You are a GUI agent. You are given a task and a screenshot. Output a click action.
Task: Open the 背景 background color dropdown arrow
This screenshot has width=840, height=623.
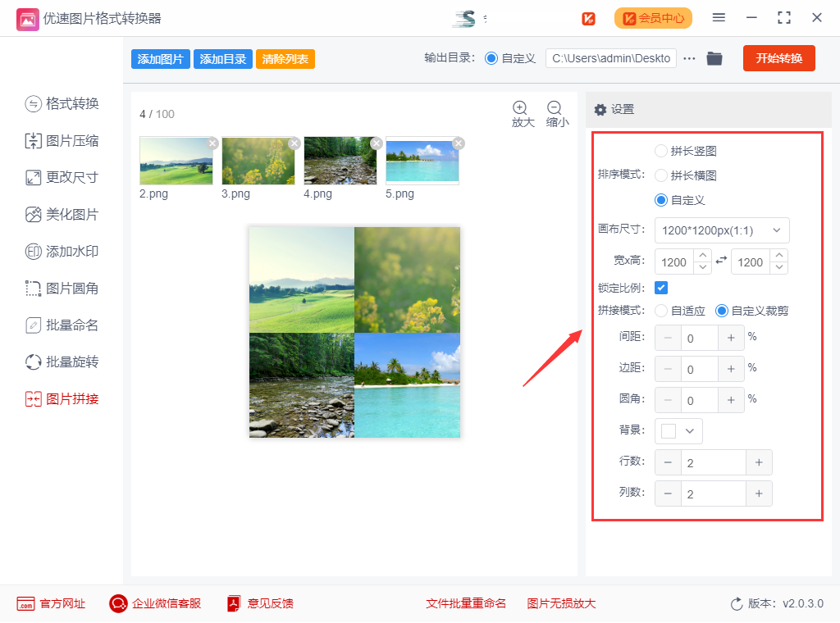tap(689, 431)
